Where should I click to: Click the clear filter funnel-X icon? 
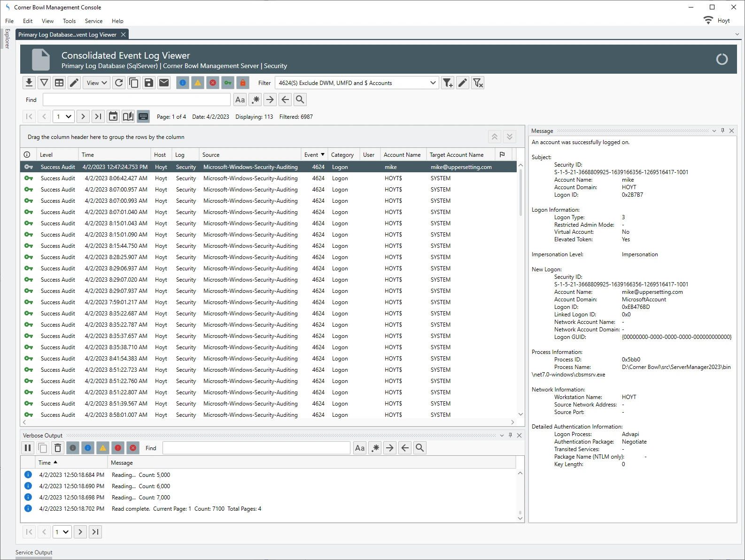pyautogui.click(x=478, y=83)
